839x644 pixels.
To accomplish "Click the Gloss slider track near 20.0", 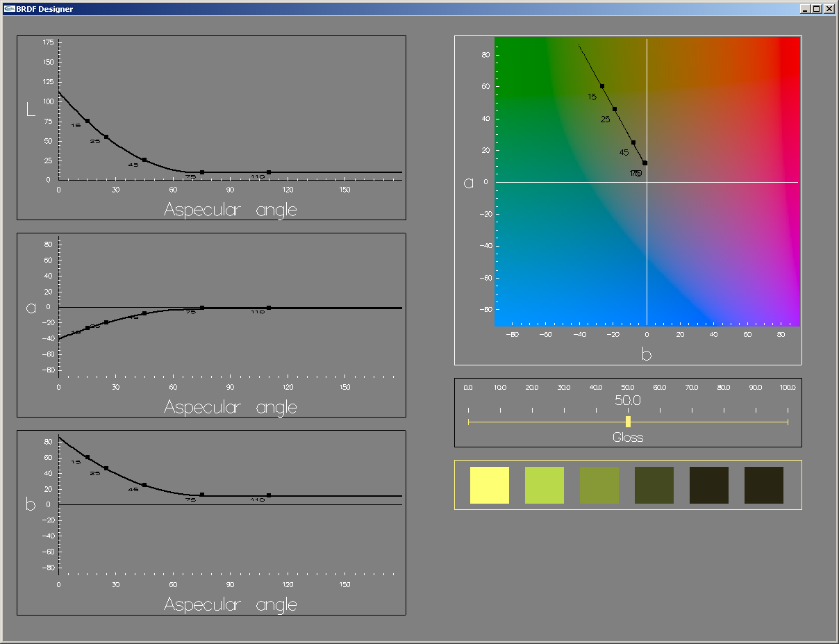I will 532,422.
